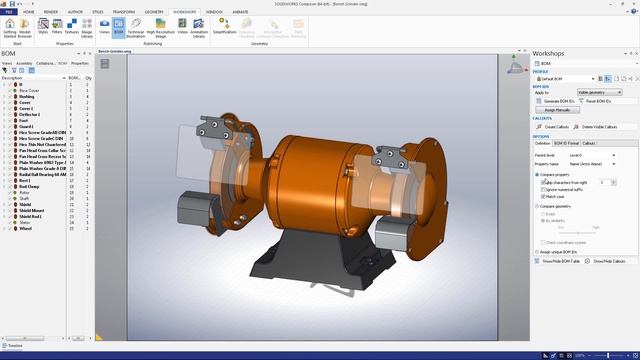The width and height of the screenshot is (640, 360).
Task: Click the highlighted table icon in the BOM pane toolbar
Action: pyautogui.click(x=31, y=71)
